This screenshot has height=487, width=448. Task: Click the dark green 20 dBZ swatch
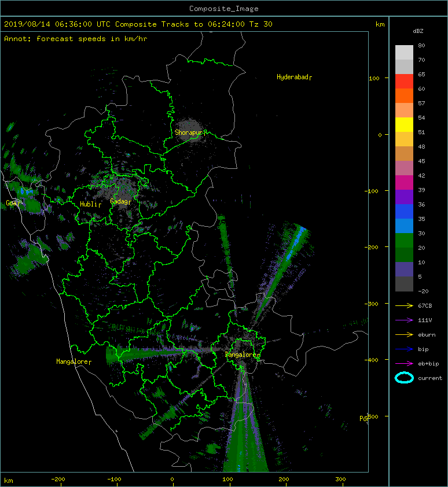click(x=404, y=254)
